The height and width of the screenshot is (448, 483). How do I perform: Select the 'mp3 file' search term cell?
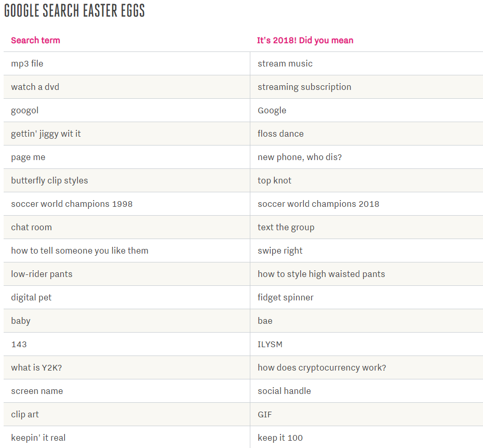27,64
